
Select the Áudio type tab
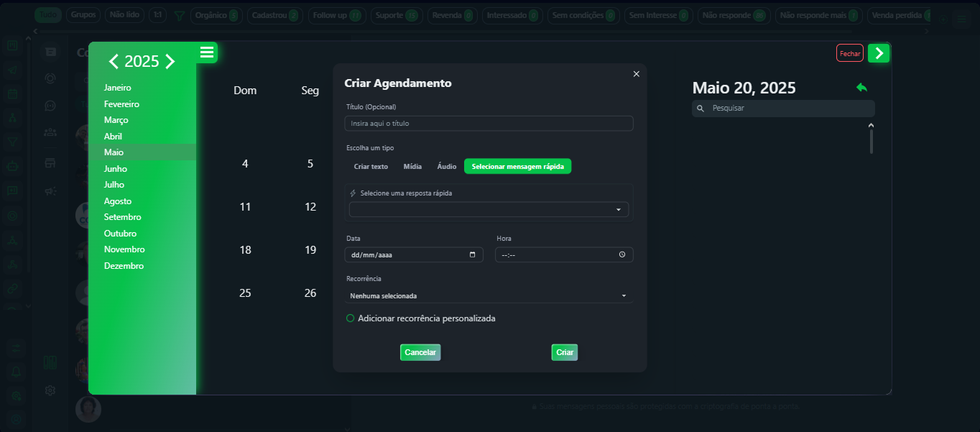[x=447, y=167]
